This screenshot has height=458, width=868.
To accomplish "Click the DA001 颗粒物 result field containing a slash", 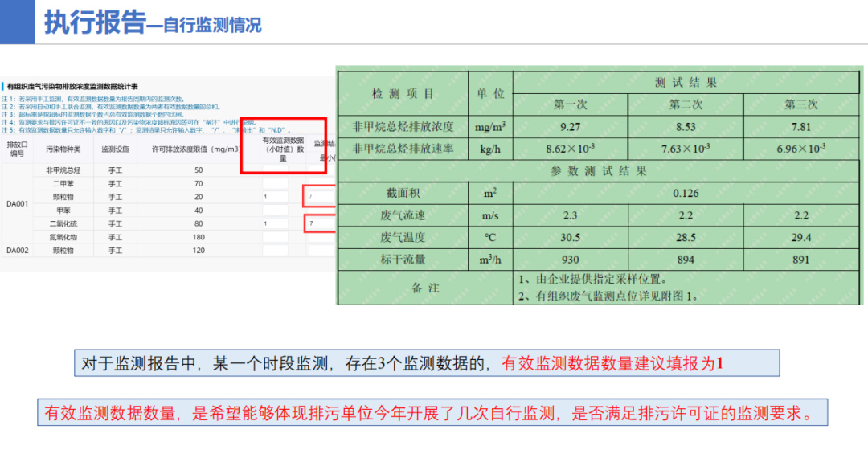I will [x=320, y=197].
